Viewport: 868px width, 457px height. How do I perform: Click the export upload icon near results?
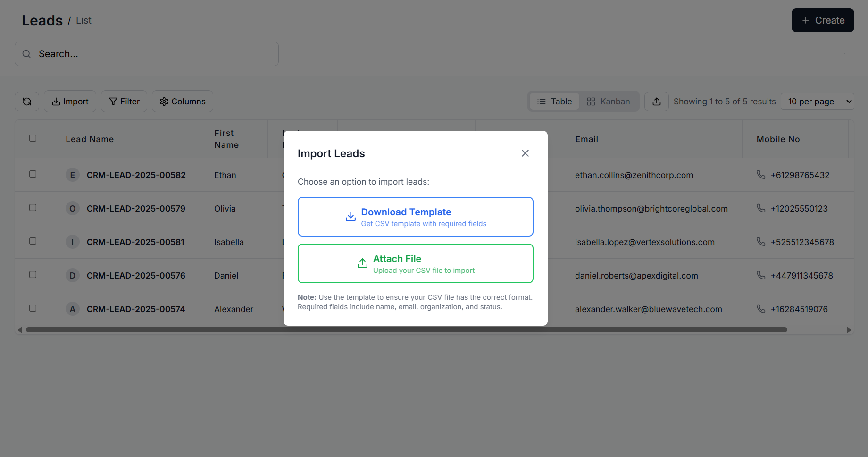(656, 102)
